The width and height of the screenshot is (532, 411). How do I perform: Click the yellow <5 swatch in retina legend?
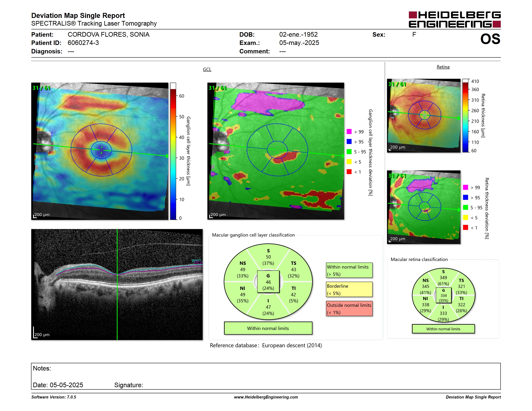(465, 217)
